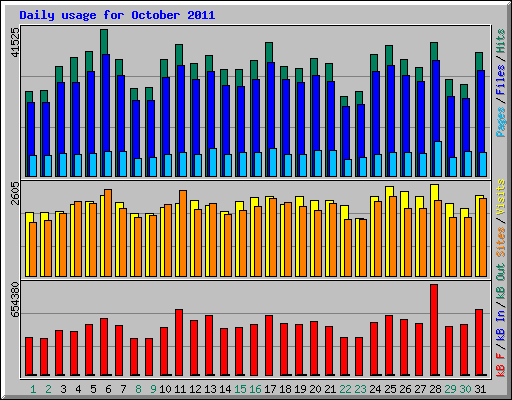512x400 pixels.
Task: Click day label 9 on the axis
Action: pos(153,389)
